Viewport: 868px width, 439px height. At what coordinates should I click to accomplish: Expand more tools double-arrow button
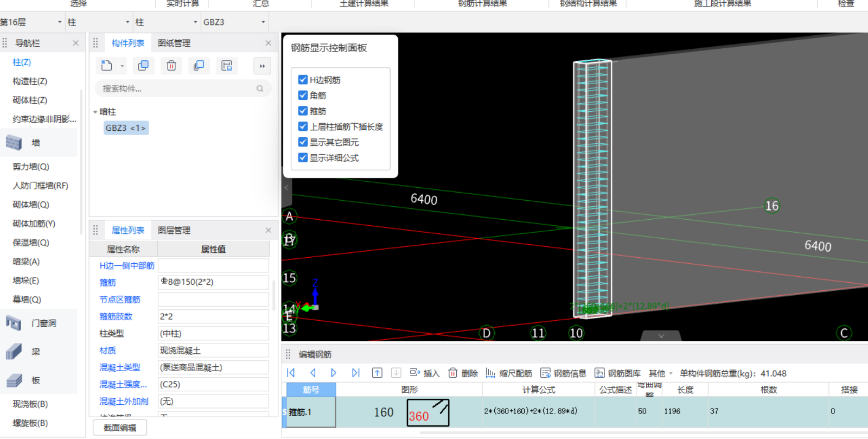[x=262, y=66]
